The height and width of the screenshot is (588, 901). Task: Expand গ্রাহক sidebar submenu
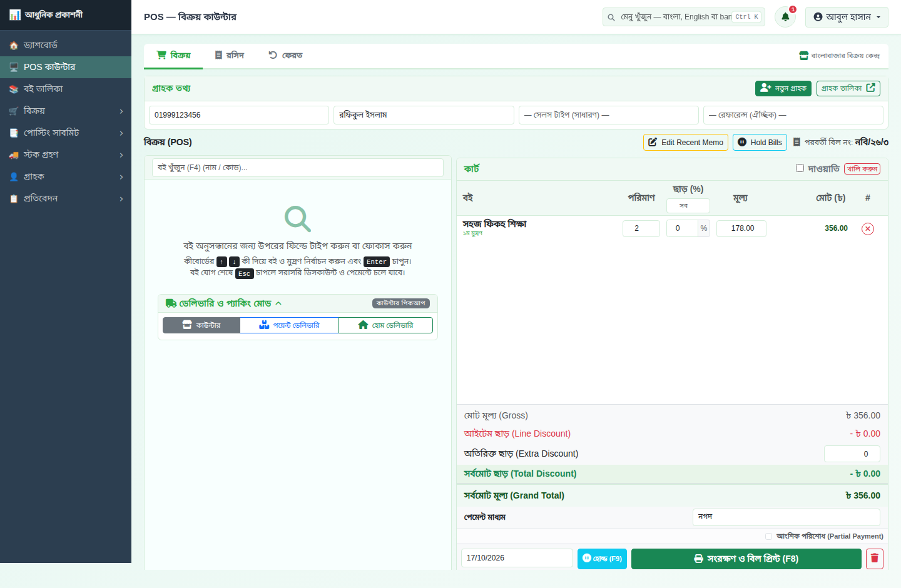[66, 176]
